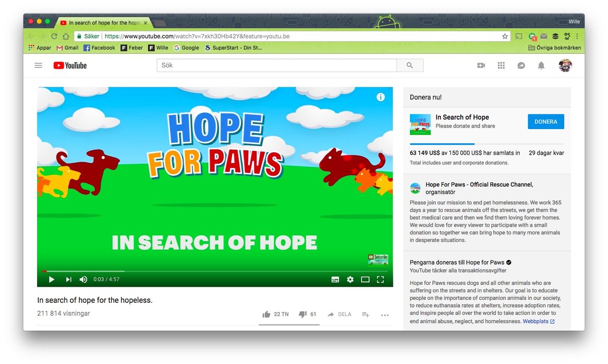Image resolution: width=608 pixels, height=364 pixels.
Task: Play the video
Action: point(52,280)
